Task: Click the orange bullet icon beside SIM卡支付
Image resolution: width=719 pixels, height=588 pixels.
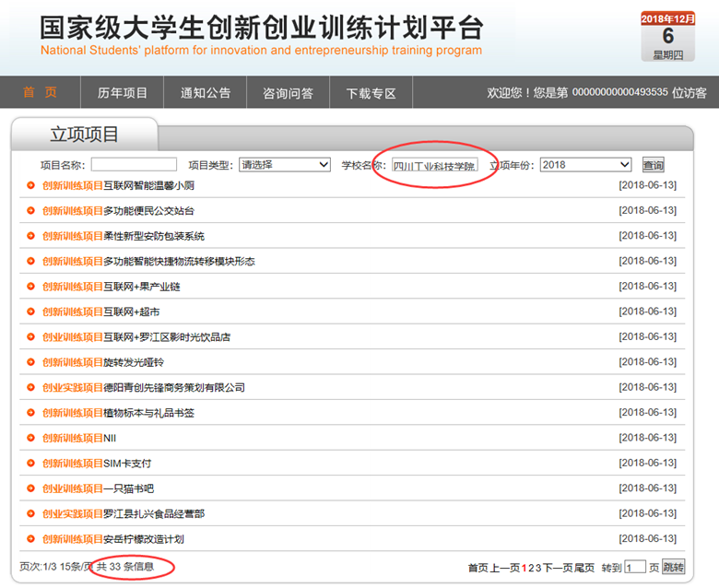Action: coord(30,463)
